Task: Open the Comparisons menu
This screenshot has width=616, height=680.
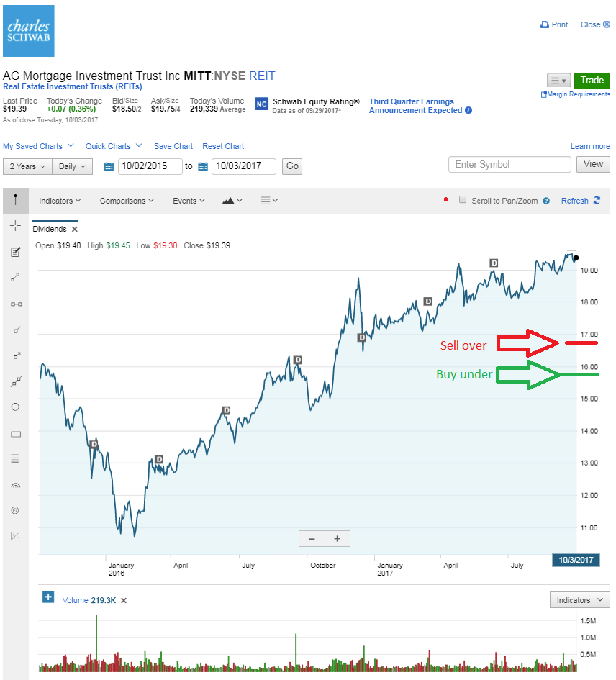Action: pyautogui.click(x=127, y=201)
